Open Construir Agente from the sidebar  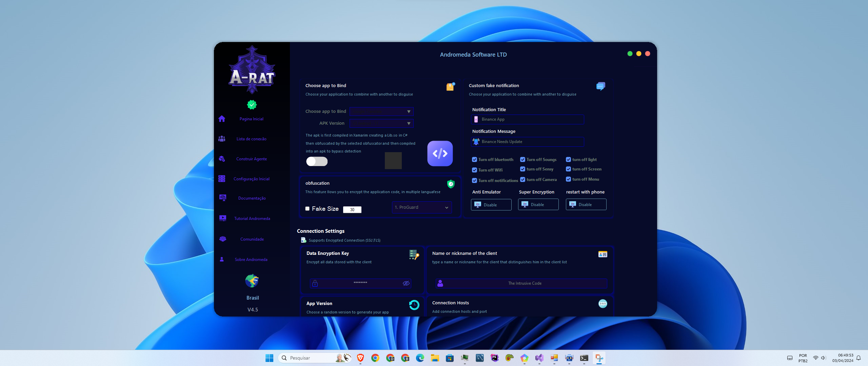pos(251,159)
